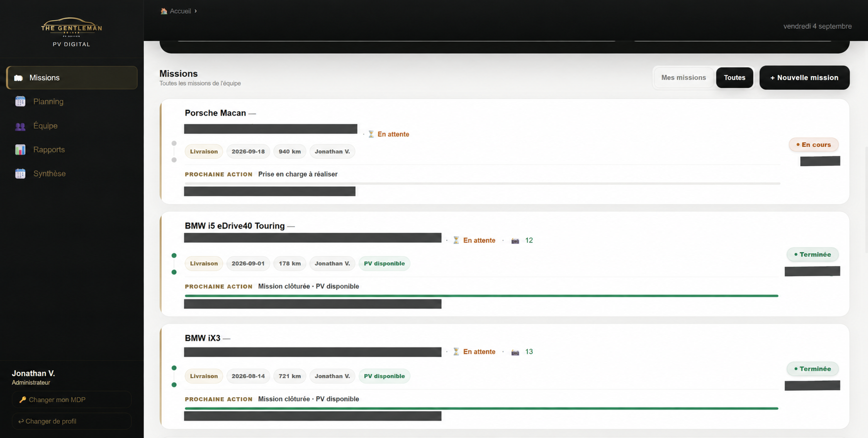Click Jonathan V. tag on BMW iX3 card
Image resolution: width=868 pixels, height=438 pixels.
332,376
